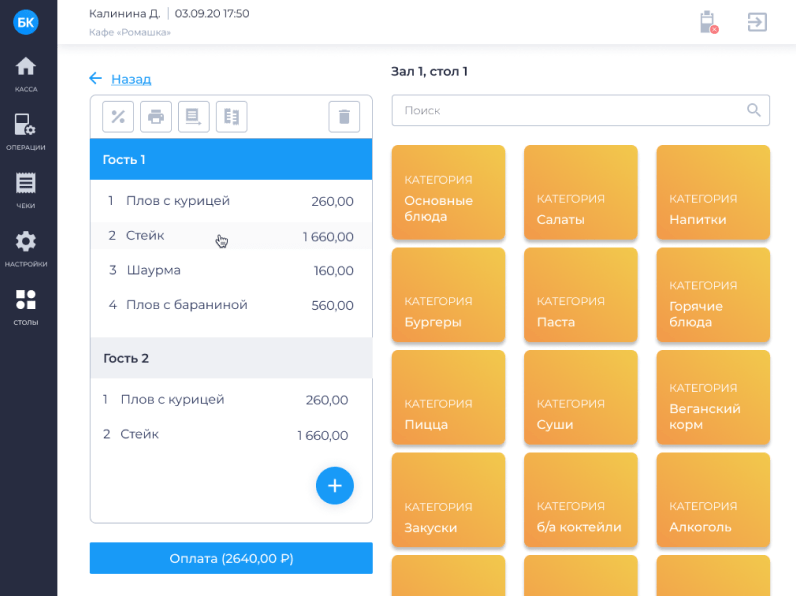Viewport: 796px width, 596px height.
Task: Click the cash register status icon
Action: click(x=708, y=22)
